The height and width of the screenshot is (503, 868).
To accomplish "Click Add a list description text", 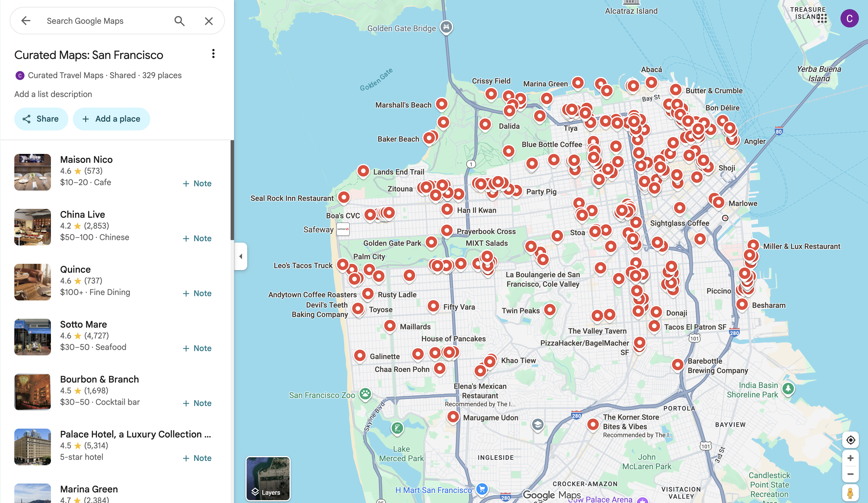I will point(53,94).
